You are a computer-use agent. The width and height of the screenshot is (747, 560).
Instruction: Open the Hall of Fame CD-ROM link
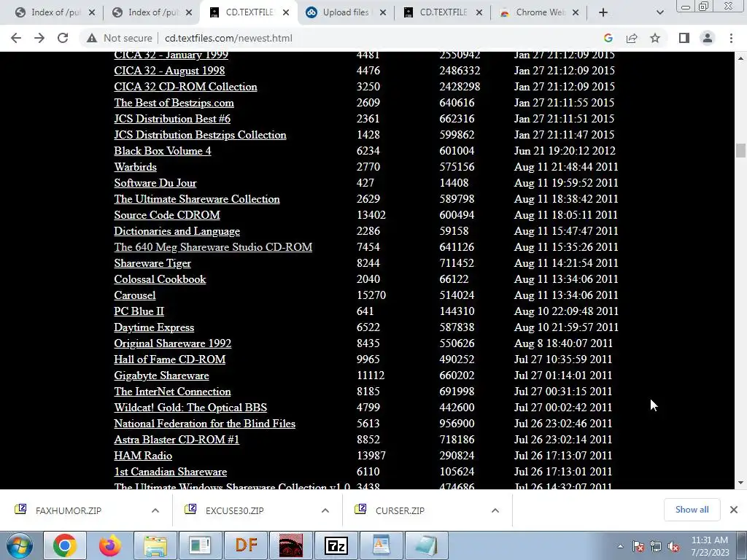click(169, 359)
